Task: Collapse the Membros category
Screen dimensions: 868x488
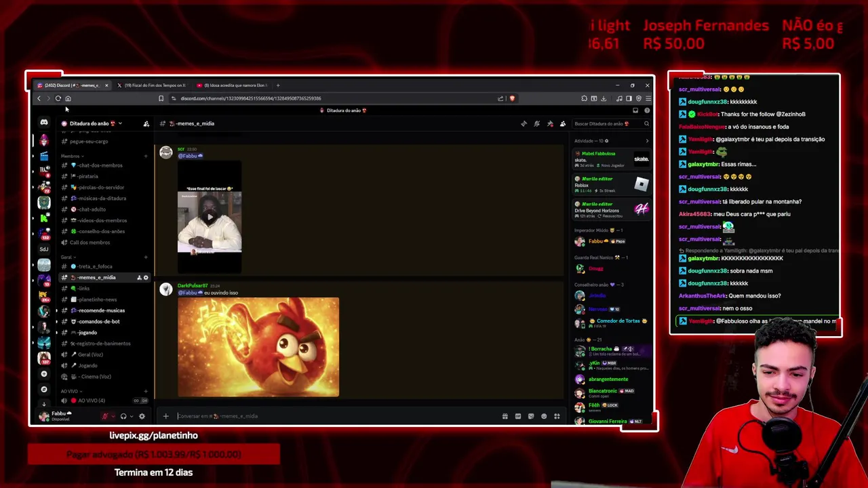Action: tap(71, 156)
